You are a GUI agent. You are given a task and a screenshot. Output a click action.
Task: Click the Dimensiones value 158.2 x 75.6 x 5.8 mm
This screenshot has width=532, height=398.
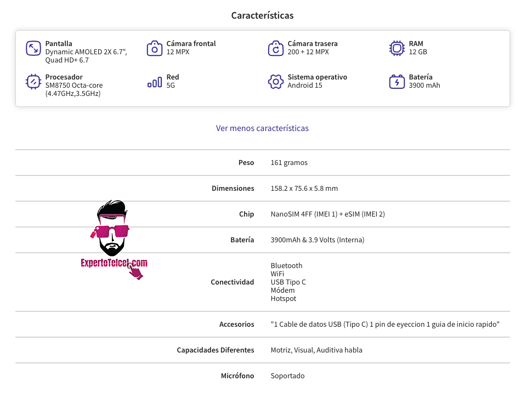[x=304, y=189]
